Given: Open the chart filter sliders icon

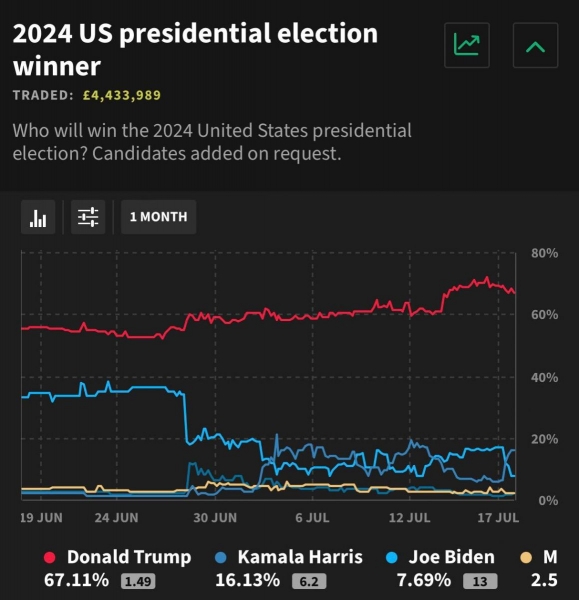Looking at the screenshot, I should [88, 217].
